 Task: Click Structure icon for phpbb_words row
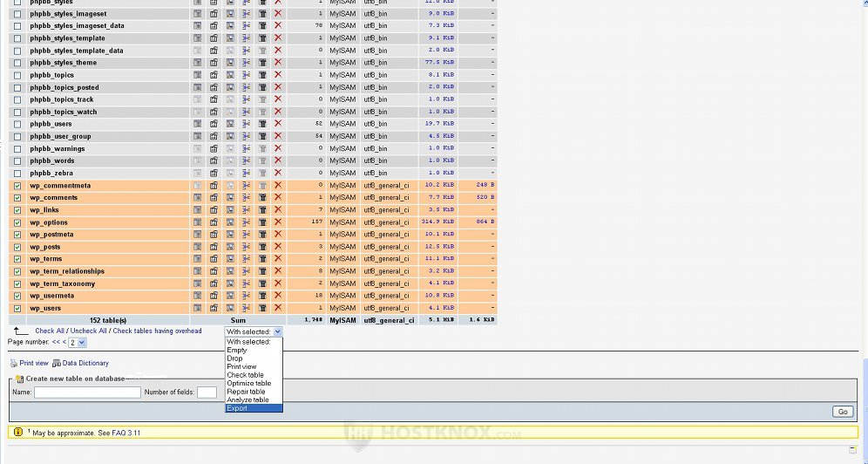point(214,160)
